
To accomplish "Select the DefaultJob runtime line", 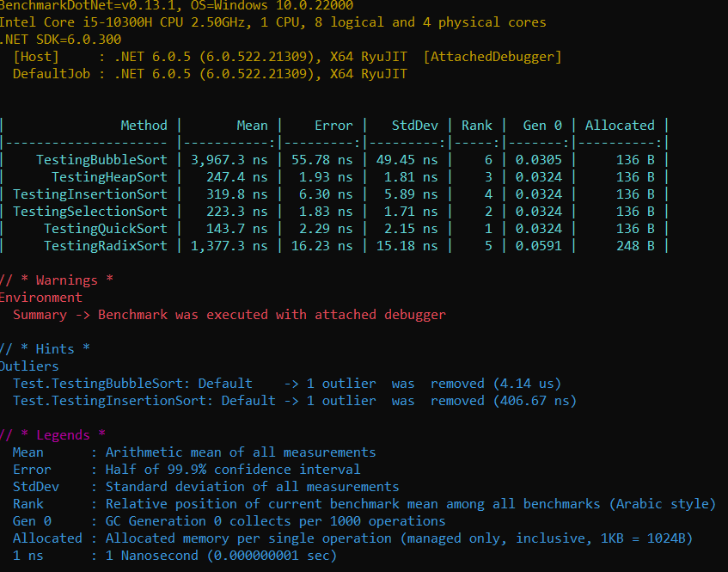I will pos(210,74).
